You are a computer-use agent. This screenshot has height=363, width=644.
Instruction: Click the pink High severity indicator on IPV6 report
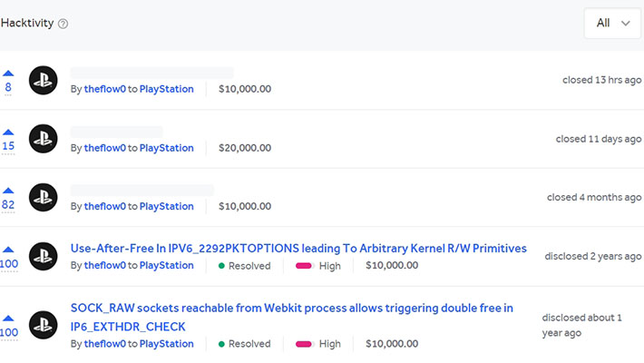304,266
